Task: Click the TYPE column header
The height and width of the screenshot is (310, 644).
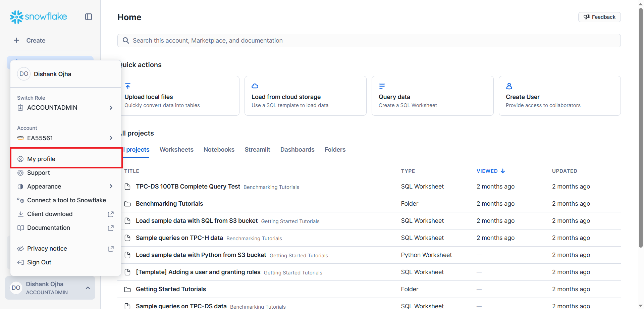Action: click(408, 171)
